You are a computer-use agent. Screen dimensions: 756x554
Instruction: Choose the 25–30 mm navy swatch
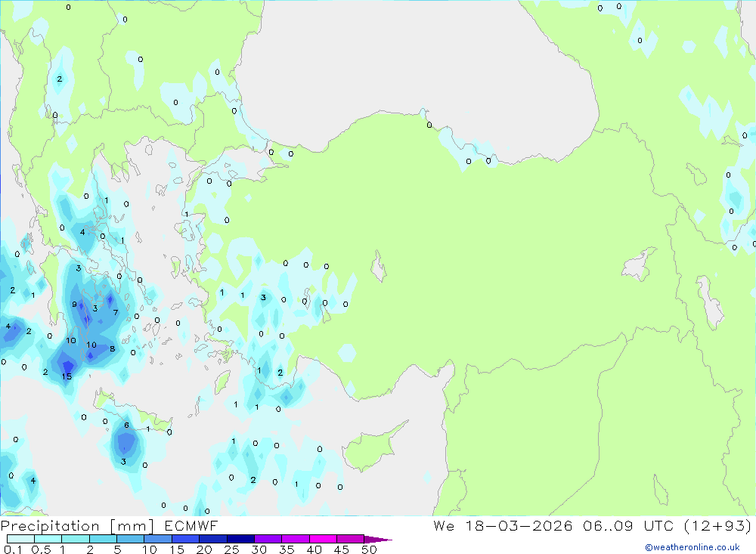[240, 539]
